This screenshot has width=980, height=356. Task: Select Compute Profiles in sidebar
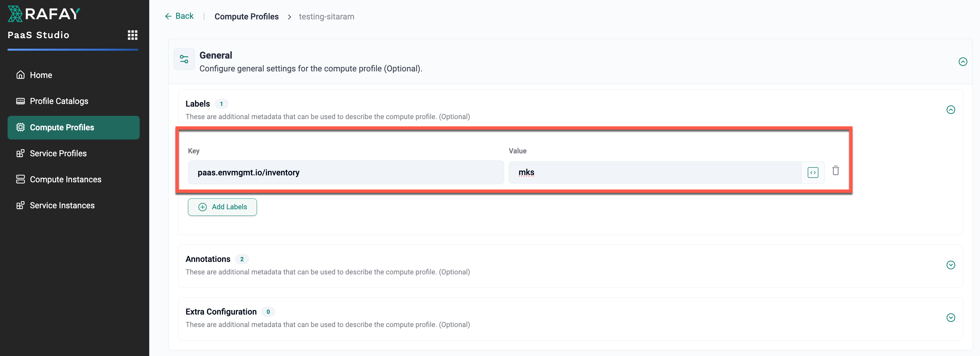(73, 128)
